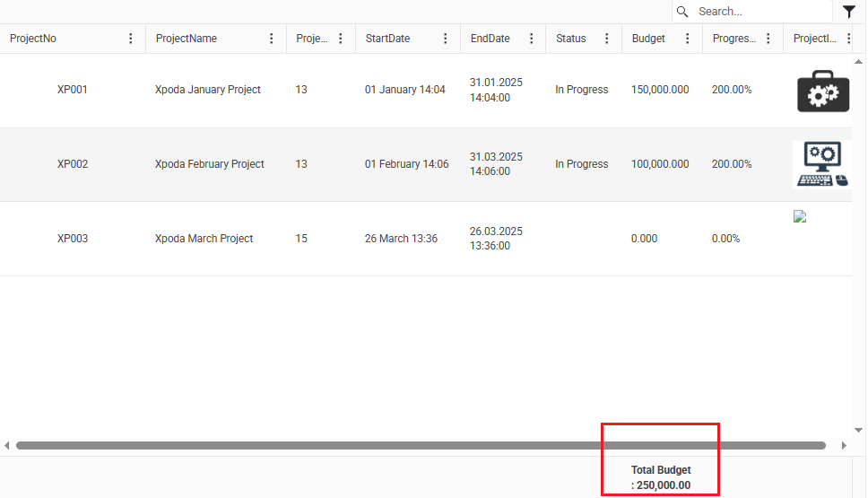Click end date 31.03.2025 14:06:00
This screenshot has width=868, height=498.
click(496, 164)
